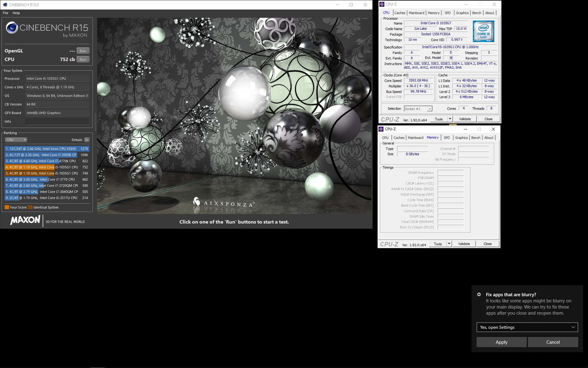Close the lower CPU-Z window via X
Image resolution: width=588 pixels, height=368 pixels.
(x=493, y=129)
